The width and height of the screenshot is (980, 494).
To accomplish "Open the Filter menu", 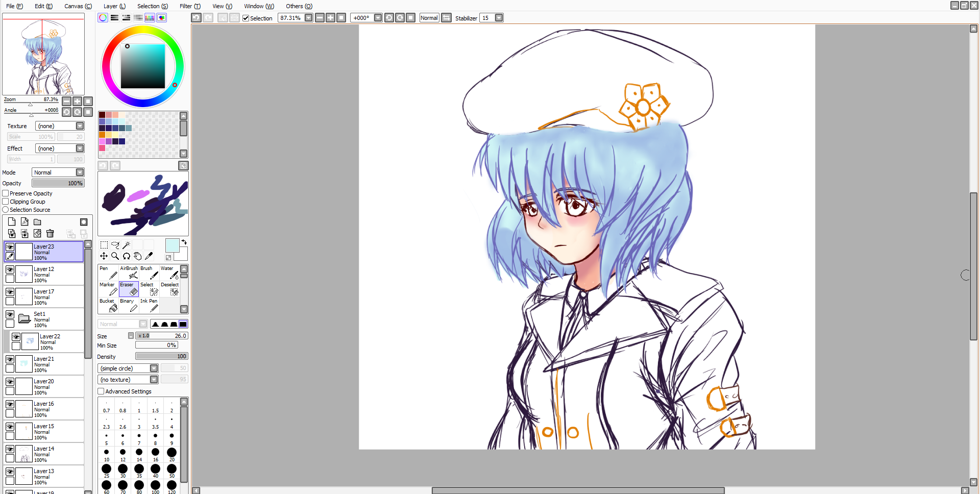I will click(190, 6).
